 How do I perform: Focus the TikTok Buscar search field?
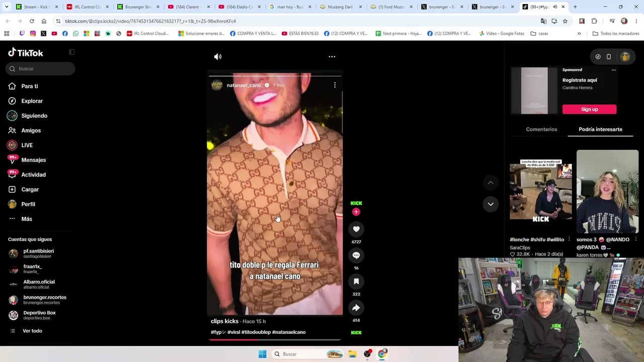click(40, 69)
